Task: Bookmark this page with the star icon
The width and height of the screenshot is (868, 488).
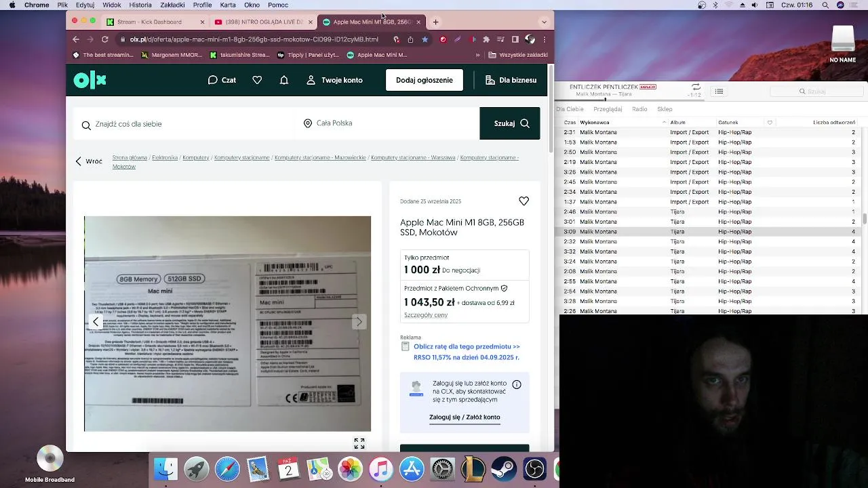Action: click(x=425, y=39)
